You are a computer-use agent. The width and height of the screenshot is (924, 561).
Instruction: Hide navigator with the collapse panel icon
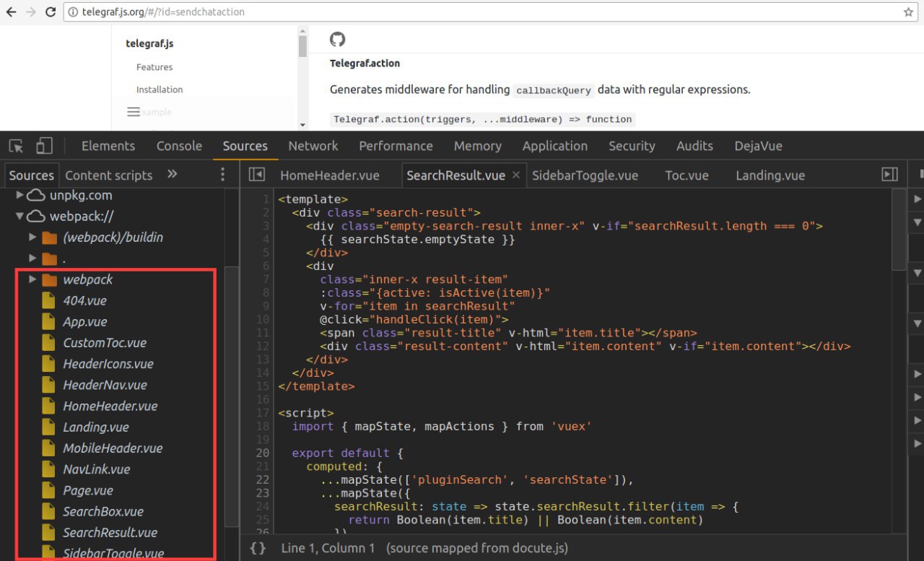pos(256,175)
